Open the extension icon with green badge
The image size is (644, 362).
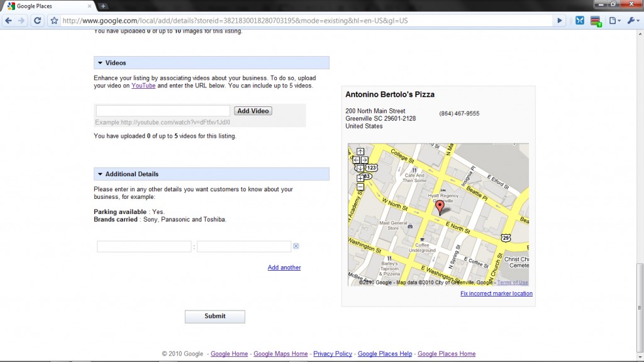tap(596, 21)
